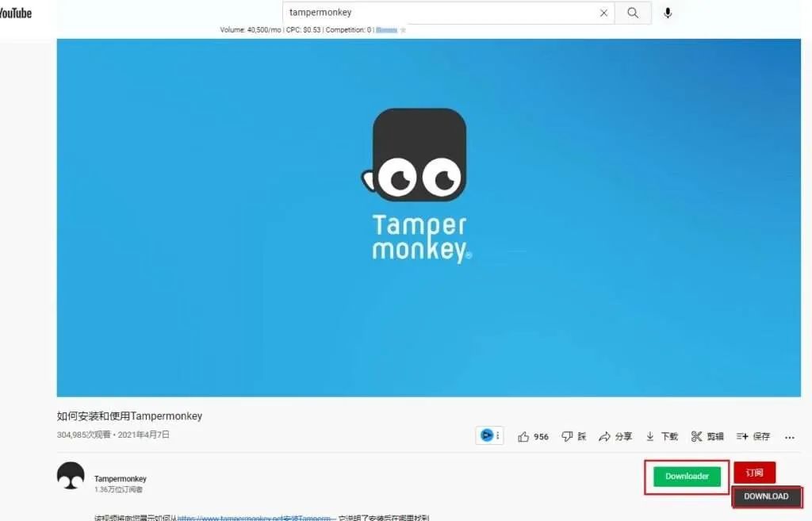This screenshot has width=812, height=521.
Task: Give the video a thumbs up
Action: tap(524, 435)
